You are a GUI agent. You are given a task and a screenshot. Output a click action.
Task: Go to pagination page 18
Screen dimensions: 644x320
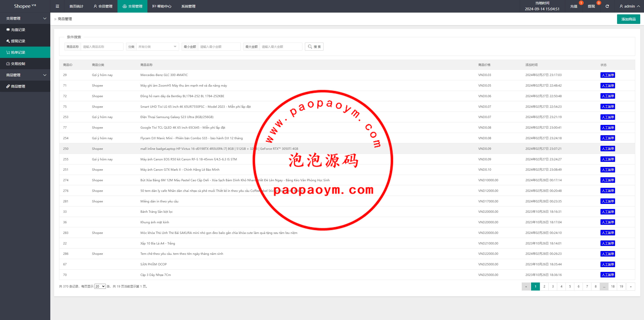pos(613,287)
